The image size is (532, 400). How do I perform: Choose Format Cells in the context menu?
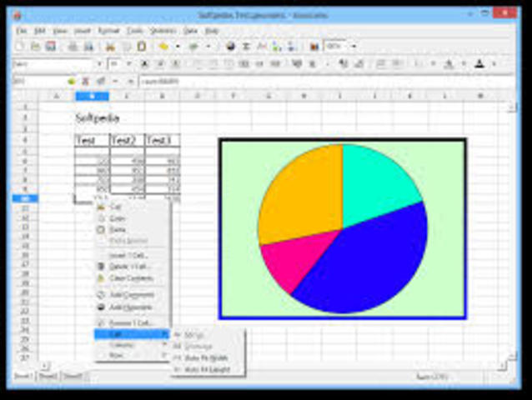[133, 323]
